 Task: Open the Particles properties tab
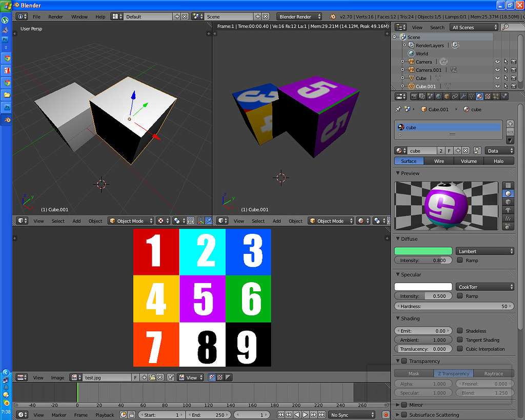496,96
